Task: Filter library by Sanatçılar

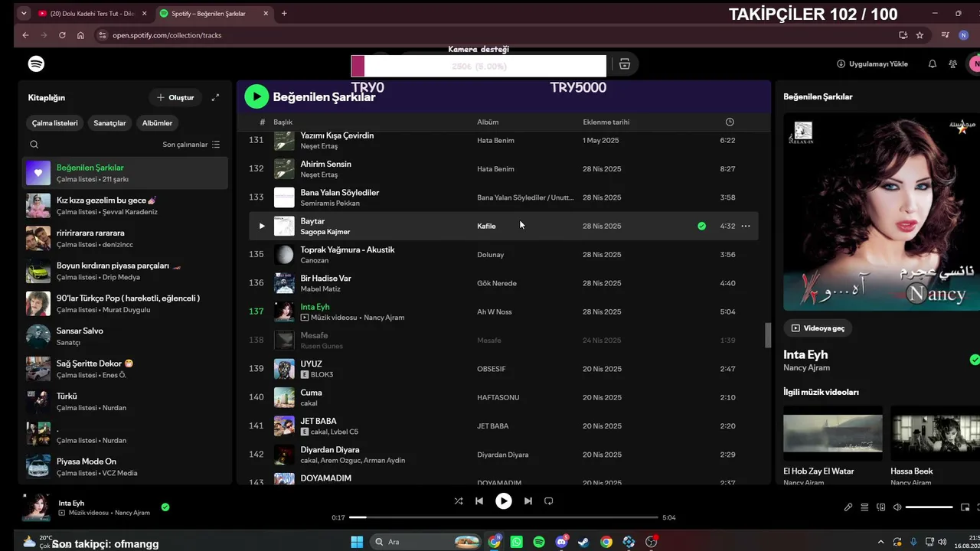Action: [109, 122]
